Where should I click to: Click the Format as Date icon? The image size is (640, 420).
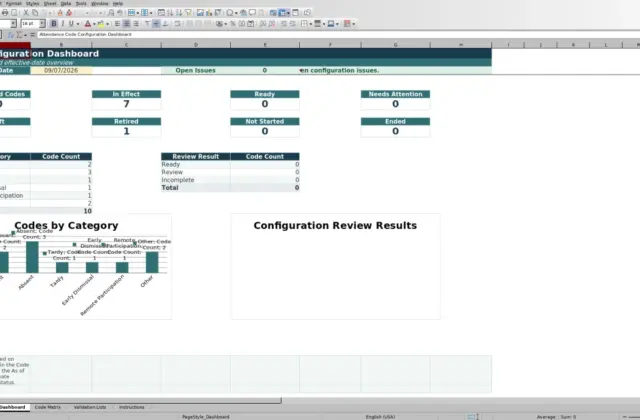251,24
